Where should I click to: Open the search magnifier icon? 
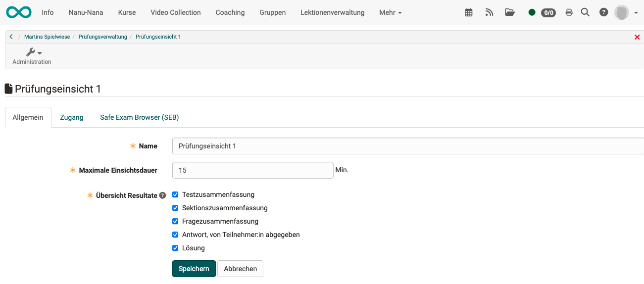pyautogui.click(x=585, y=12)
